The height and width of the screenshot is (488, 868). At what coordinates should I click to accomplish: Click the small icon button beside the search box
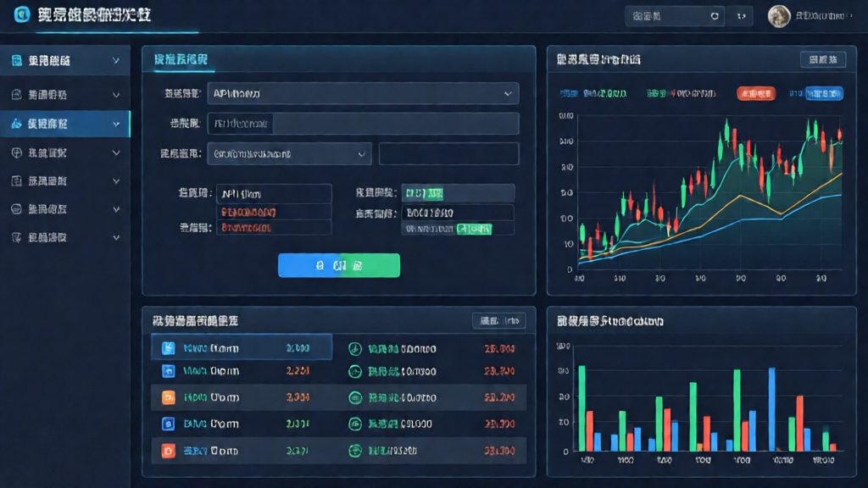(742, 15)
